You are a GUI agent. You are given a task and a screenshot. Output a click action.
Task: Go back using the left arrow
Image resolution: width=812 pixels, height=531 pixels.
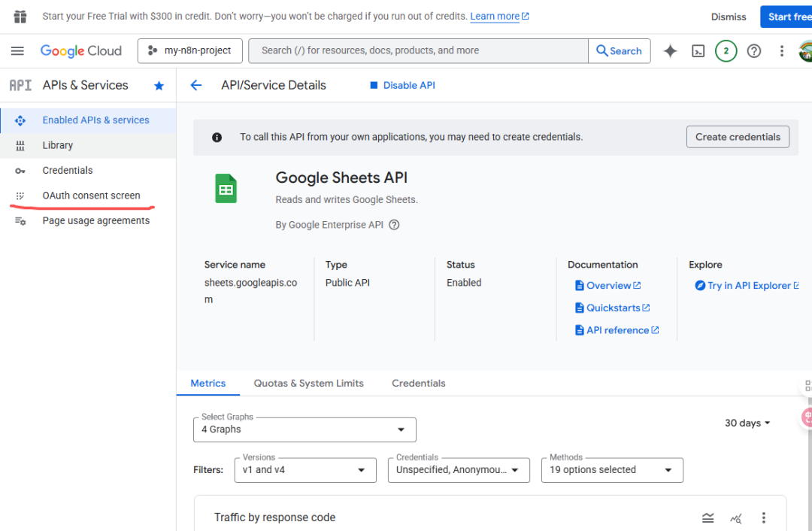(x=196, y=86)
